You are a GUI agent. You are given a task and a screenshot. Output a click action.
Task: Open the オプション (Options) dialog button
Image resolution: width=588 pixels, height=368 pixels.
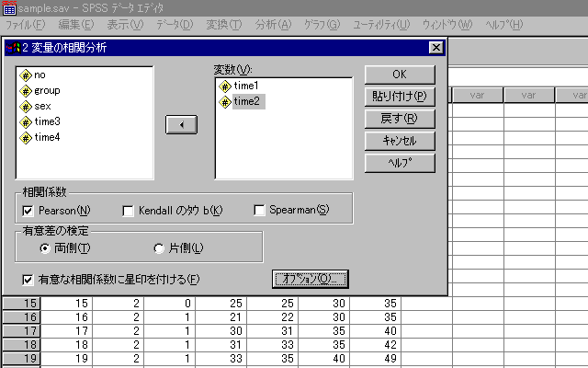coord(312,279)
